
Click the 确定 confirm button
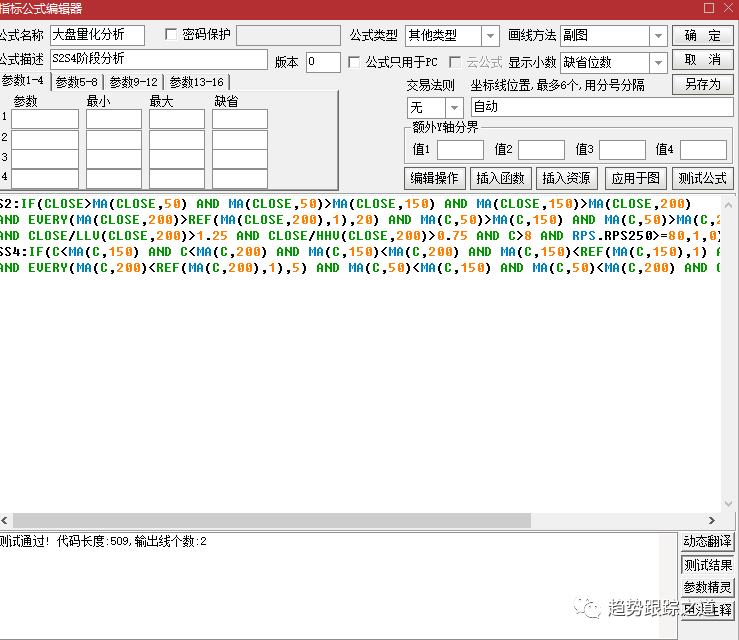(703, 36)
